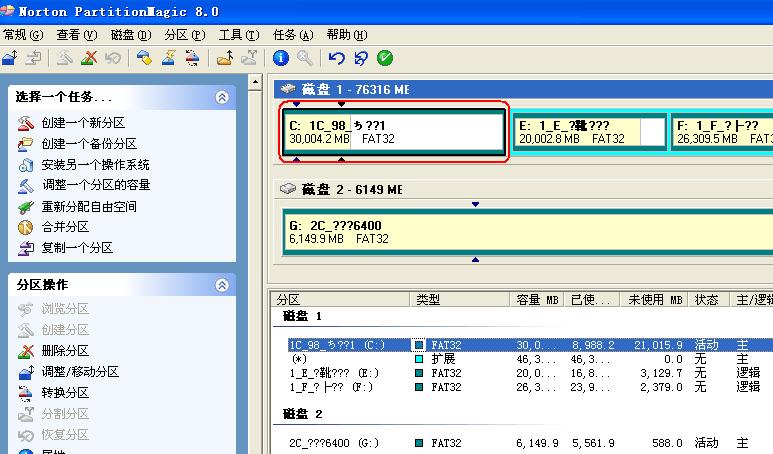Click the icon beside 创建一个新分区
The image size is (773, 454).
[26, 123]
